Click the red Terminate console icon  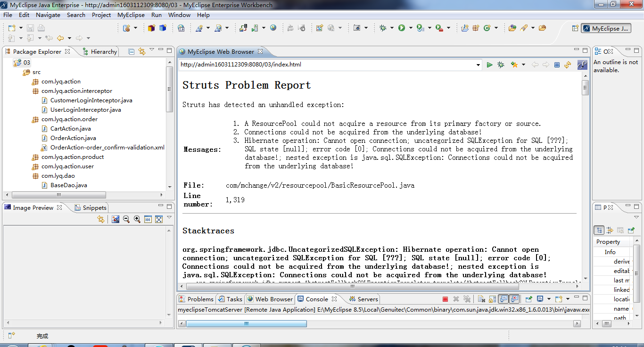[x=445, y=299]
